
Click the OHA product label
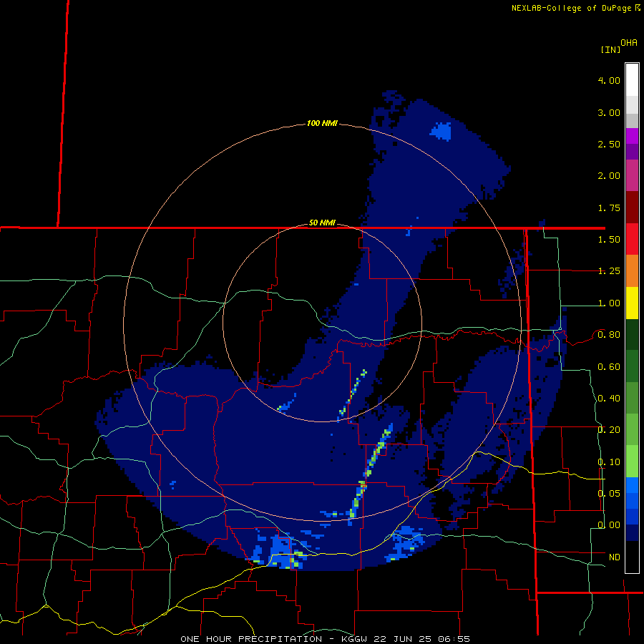629,43
